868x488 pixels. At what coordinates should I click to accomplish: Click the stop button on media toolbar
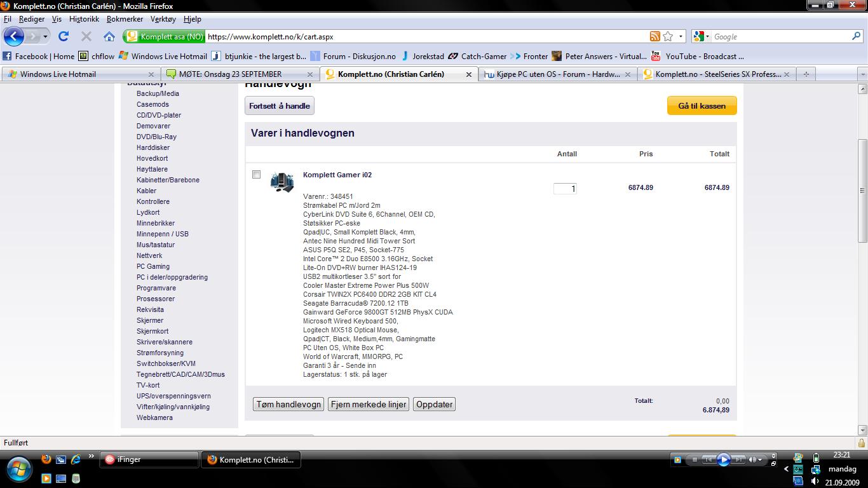[695, 459]
